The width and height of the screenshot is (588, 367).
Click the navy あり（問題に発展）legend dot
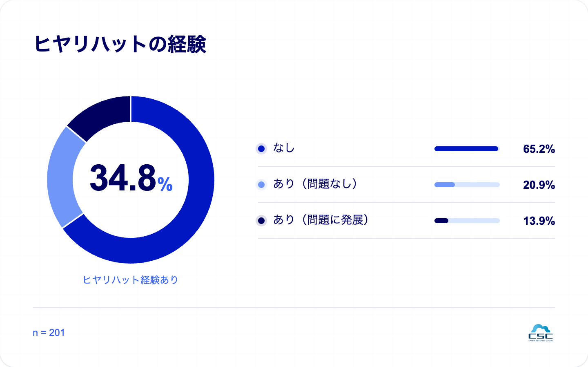coord(261,221)
